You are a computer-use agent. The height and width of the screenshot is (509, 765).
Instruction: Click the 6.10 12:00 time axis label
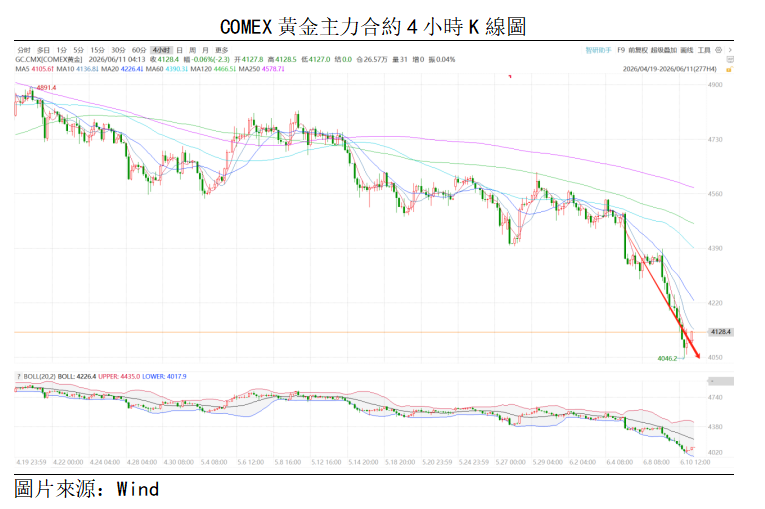pos(695,462)
